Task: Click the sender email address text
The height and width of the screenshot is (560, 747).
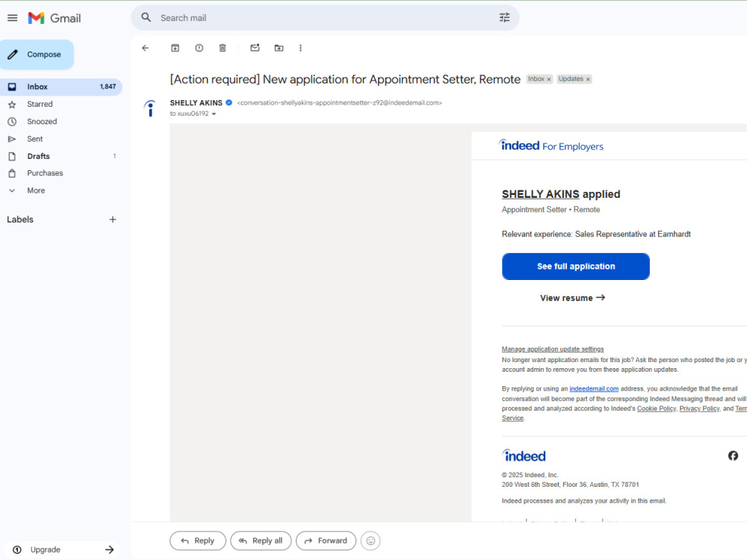Action: click(x=339, y=103)
